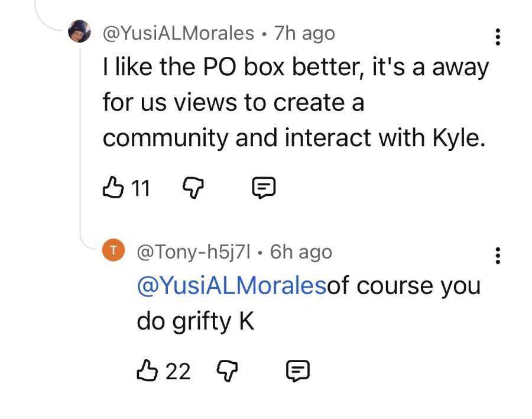Image resolution: width=532 pixels, height=419 pixels.
Task: Open the '6h ago' reply timestamp
Action: 301,252
